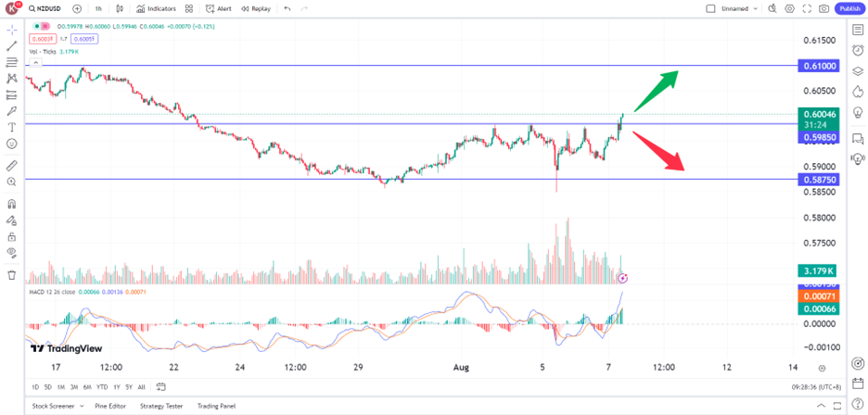Open the chats speech bubbles panel
The image size is (868, 415).
[x=858, y=138]
